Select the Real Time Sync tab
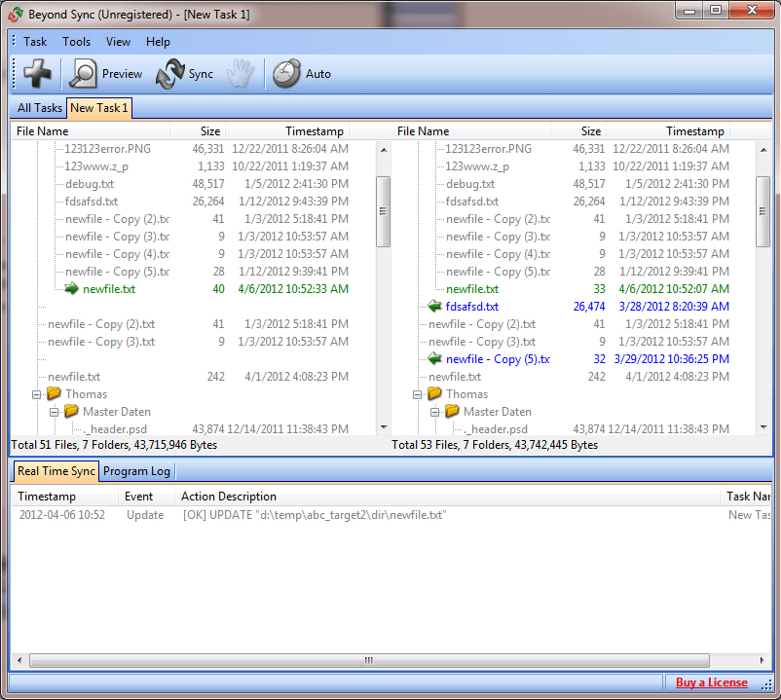Viewport: 781px width, 700px height. coord(56,471)
